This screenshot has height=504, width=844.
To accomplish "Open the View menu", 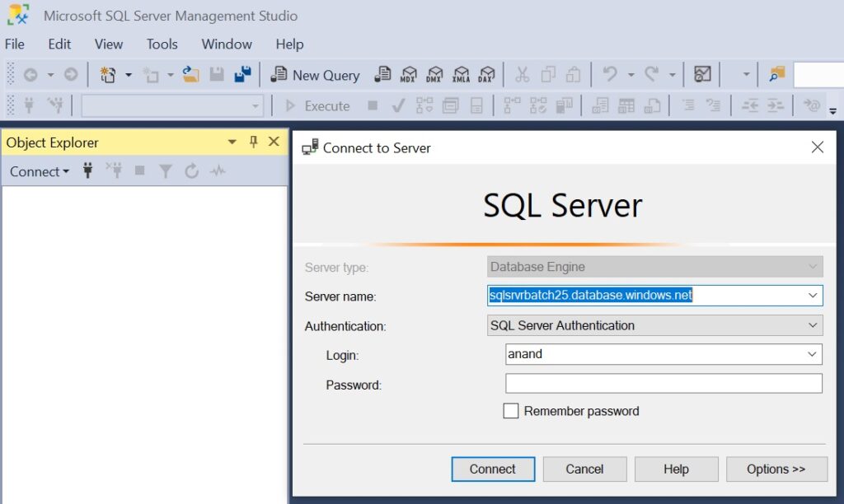I will 109,44.
